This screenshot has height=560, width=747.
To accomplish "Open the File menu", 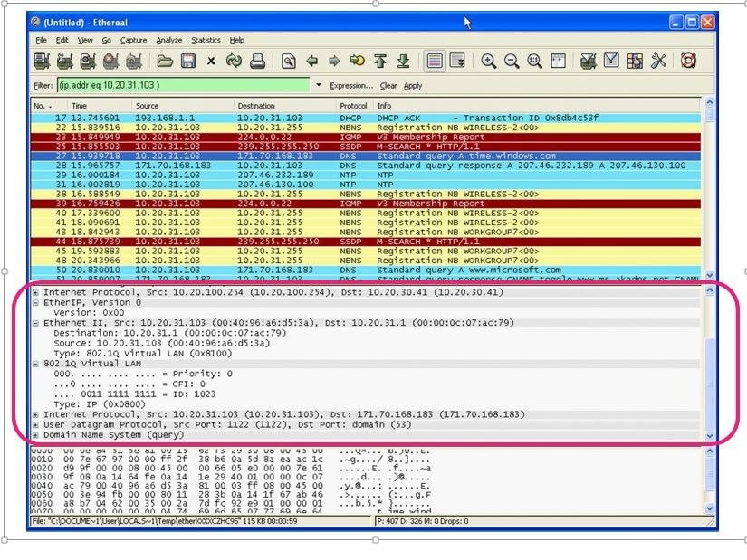I will point(41,41).
